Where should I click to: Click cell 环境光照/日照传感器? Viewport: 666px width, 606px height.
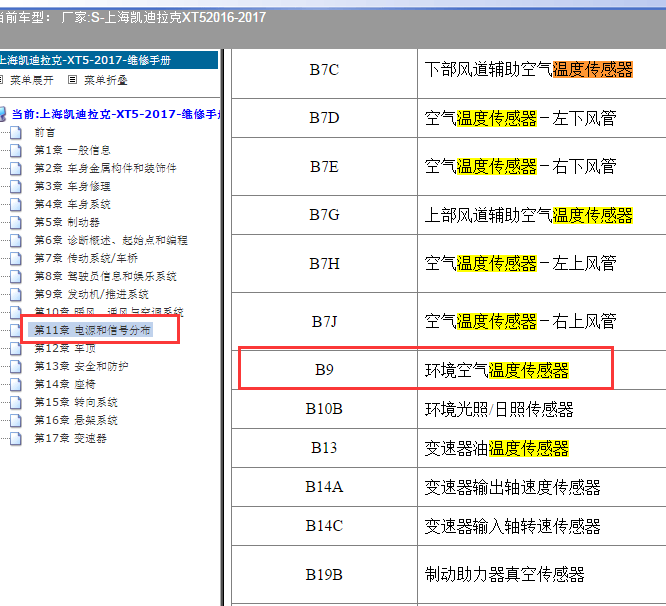(x=542, y=409)
